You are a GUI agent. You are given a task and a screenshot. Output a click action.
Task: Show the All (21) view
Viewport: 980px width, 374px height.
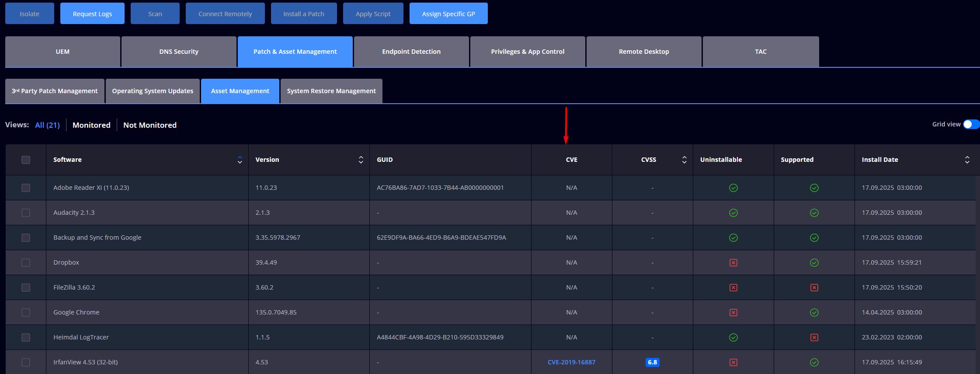coord(47,125)
